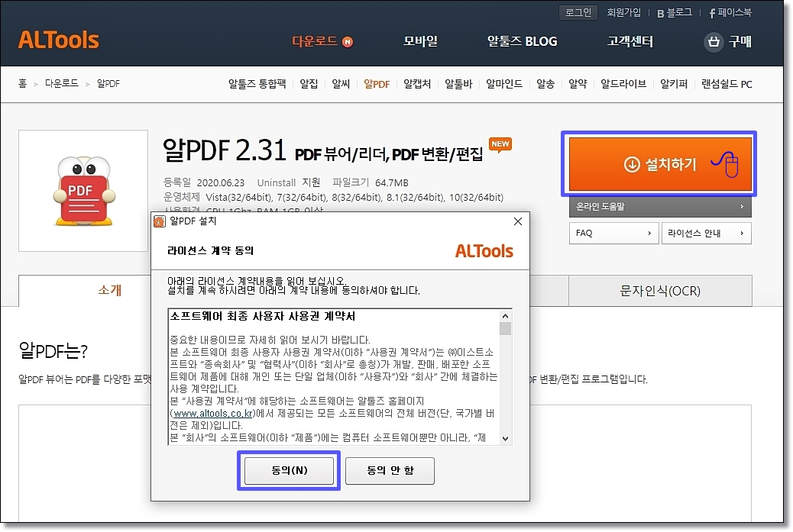Click the 알PDF 2.31 product title
The width and height of the screenshot is (793, 532).
click(x=225, y=150)
